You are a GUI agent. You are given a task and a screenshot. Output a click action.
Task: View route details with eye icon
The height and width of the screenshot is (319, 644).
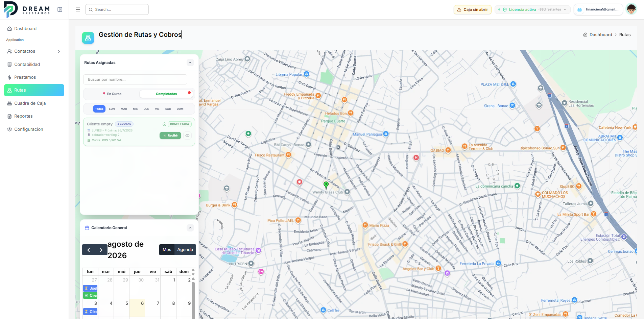coord(187,136)
